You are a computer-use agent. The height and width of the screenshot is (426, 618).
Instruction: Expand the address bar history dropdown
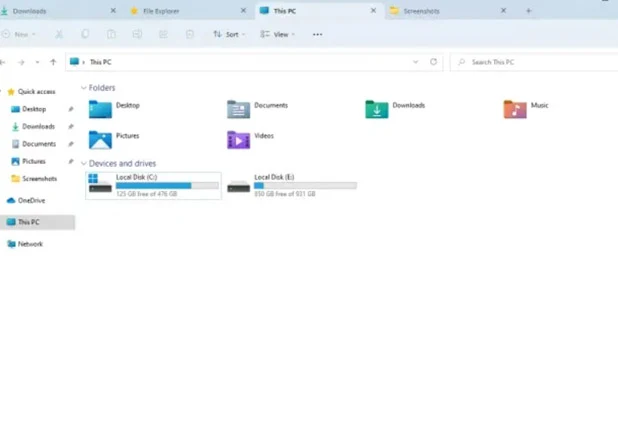pos(415,62)
